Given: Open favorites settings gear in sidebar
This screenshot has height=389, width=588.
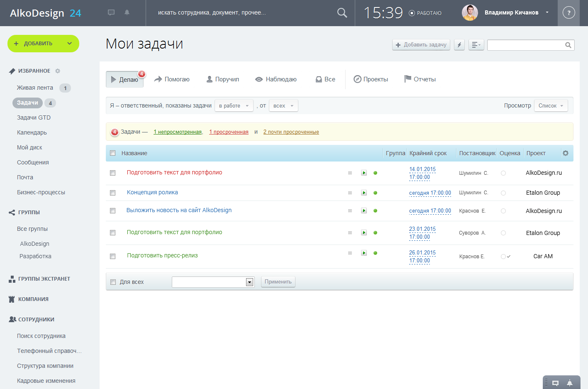Looking at the screenshot, I should point(58,71).
